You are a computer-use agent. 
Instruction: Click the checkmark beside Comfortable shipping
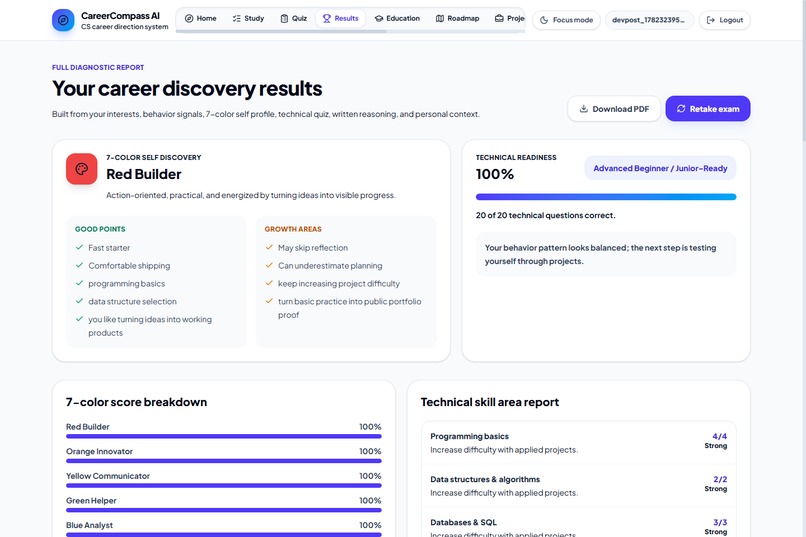tap(79, 265)
